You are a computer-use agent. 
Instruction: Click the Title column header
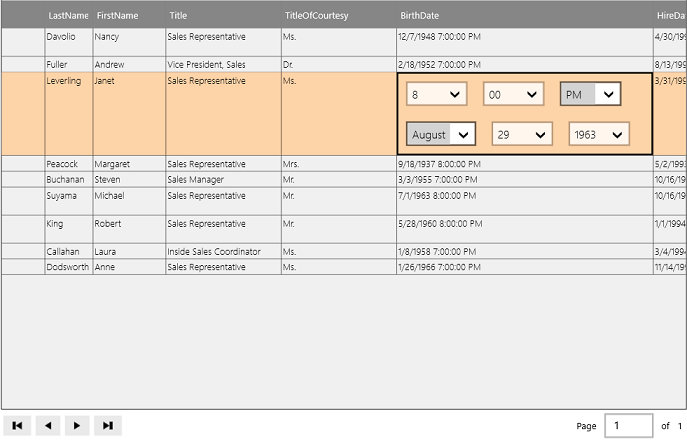pyautogui.click(x=178, y=16)
